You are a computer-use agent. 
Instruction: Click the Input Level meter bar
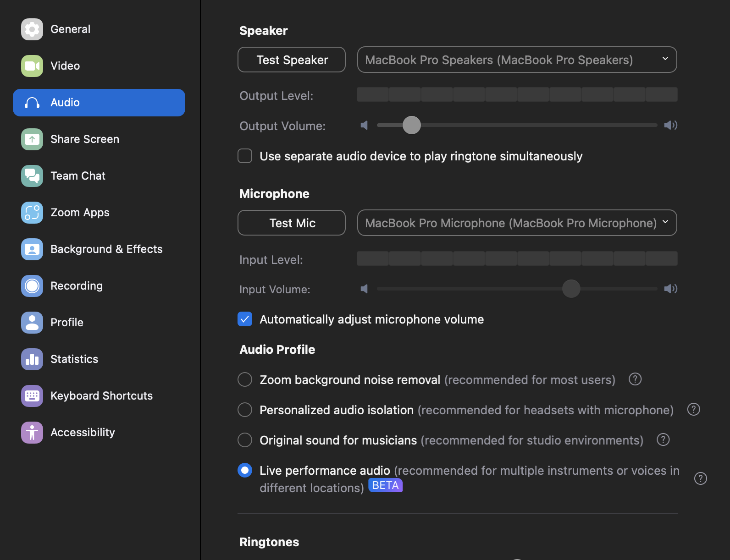tap(517, 258)
